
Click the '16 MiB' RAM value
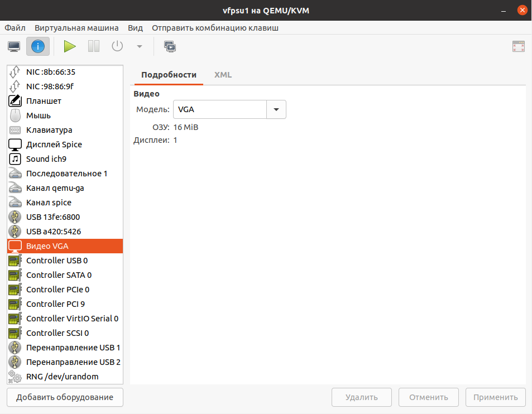[186, 127]
